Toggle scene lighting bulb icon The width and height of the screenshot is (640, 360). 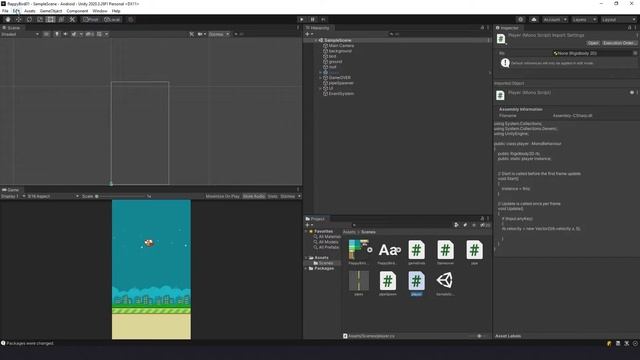(x=57, y=34)
